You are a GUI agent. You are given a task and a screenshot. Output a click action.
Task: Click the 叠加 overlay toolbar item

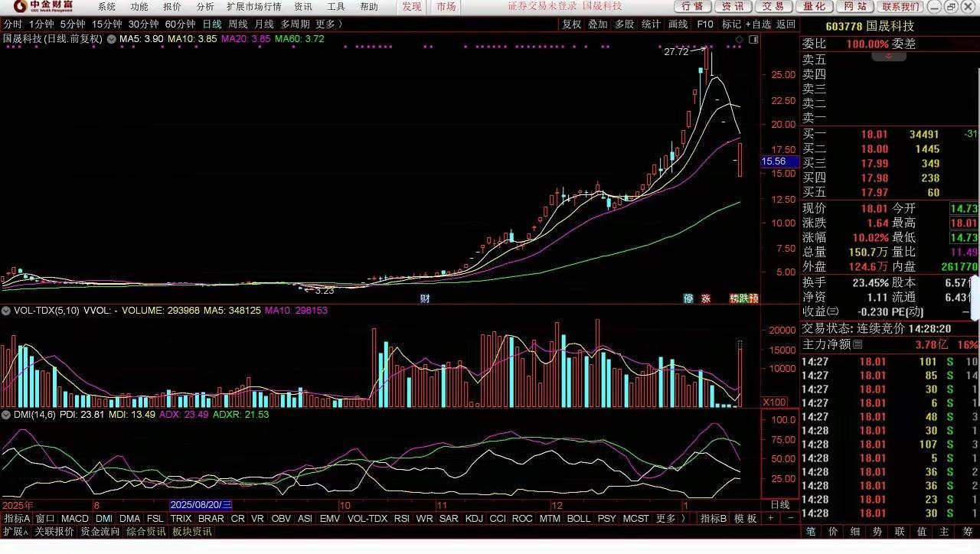point(598,24)
